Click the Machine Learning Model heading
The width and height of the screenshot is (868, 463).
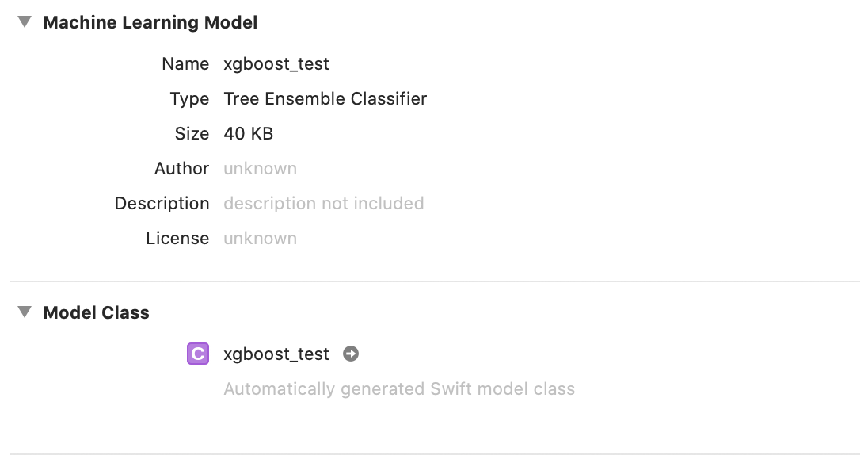click(x=150, y=22)
